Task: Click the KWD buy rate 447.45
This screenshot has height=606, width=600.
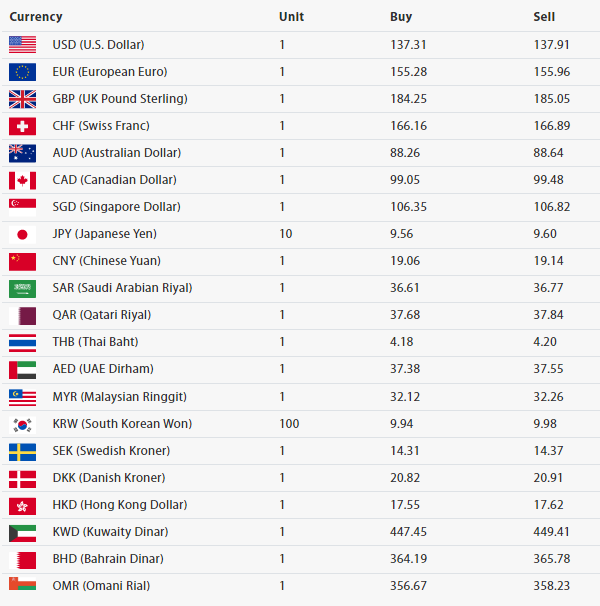Action: tap(408, 532)
